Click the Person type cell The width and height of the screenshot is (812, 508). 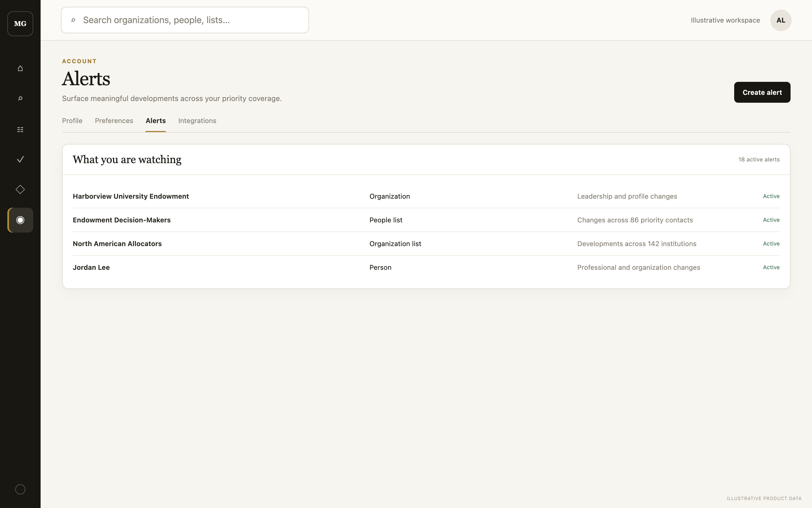[x=381, y=268]
